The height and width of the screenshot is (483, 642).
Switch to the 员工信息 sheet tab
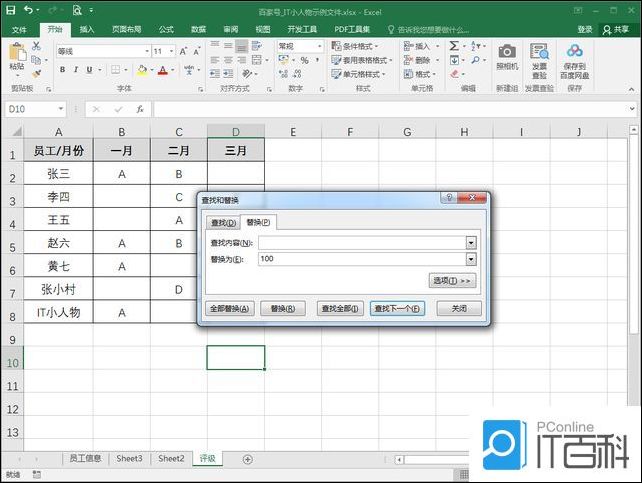84,458
